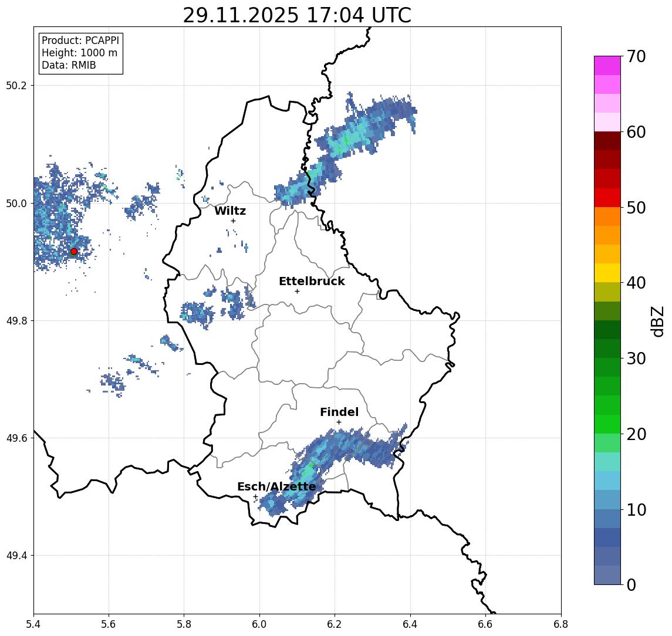
Task: Click the Ettelbruck city label
Action: pyautogui.click(x=312, y=281)
